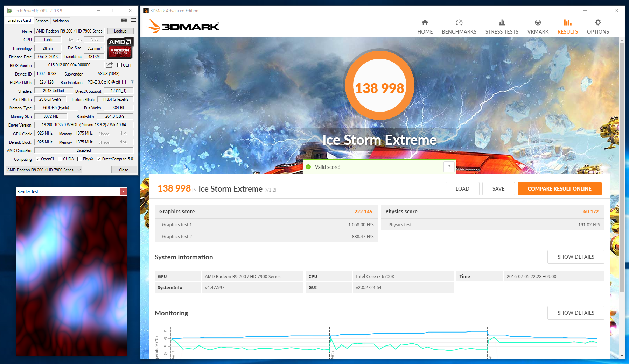The image size is (629, 364).
Task: Click the Intel Core i7 6700K CPU value
Action: pos(403,276)
